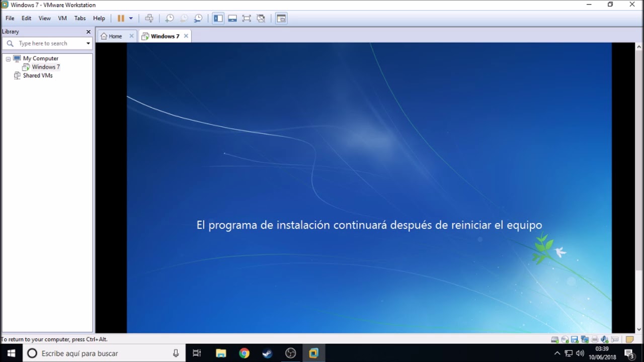
Task: Open the Windows Start menu
Action: pyautogui.click(x=11, y=353)
